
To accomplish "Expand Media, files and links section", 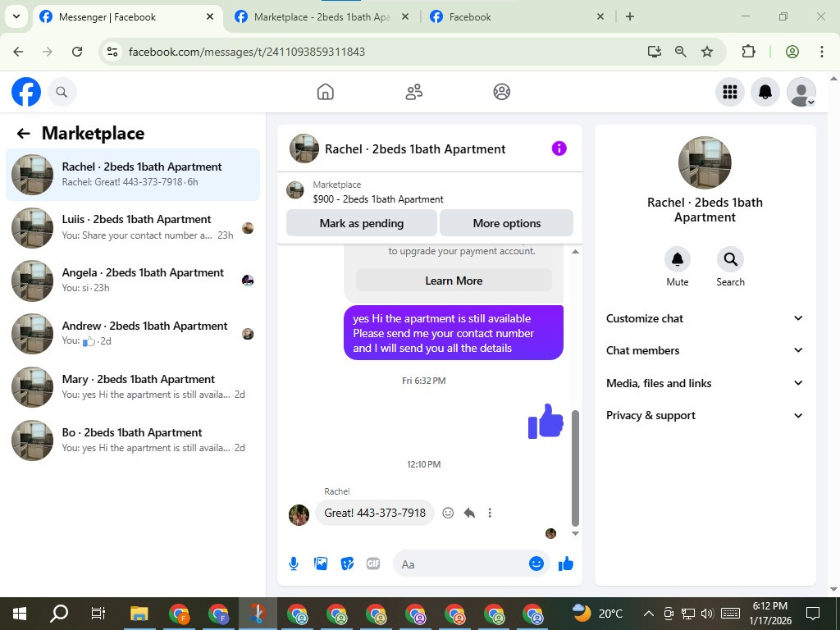I will tap(705, 383).
